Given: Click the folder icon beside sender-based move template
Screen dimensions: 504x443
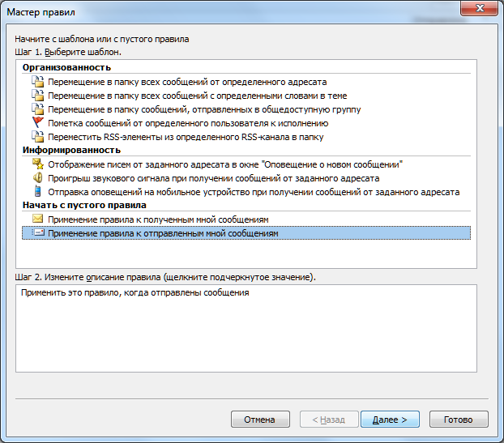Looking at the screenshot, I should 37,82.
